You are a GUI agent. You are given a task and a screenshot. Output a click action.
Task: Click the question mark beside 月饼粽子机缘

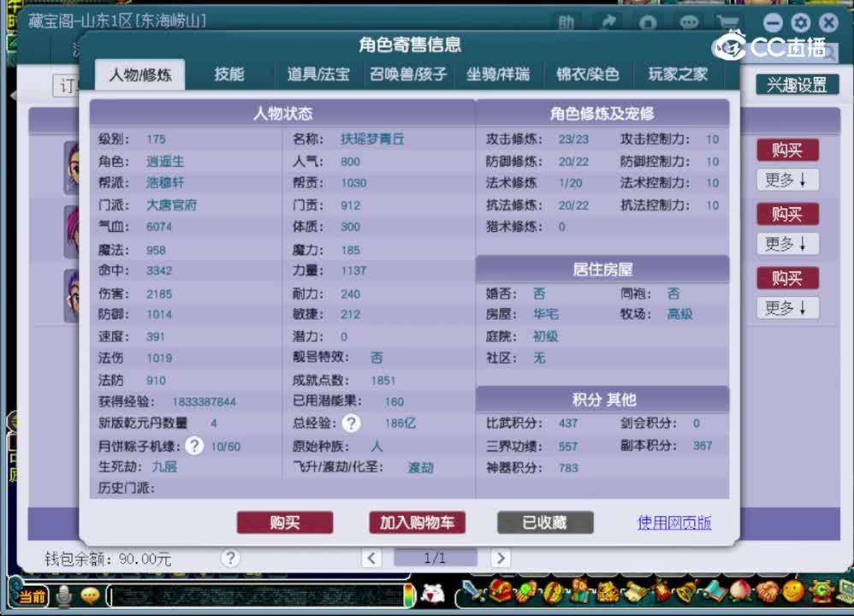(x=194, y=444)
